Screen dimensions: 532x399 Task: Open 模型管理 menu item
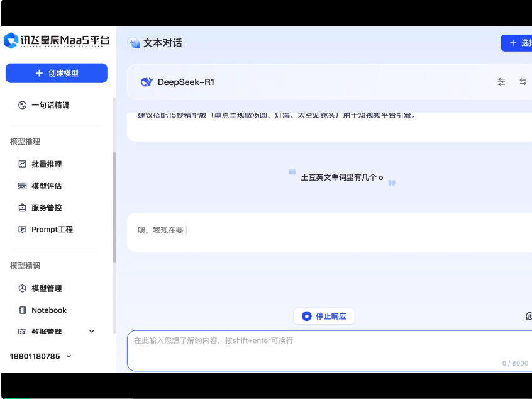tap(47, 289)
